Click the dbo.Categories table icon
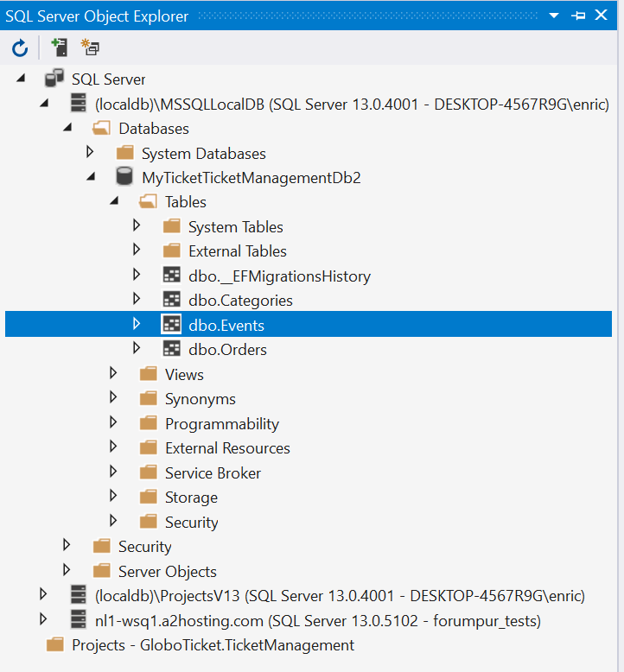The height and width of the screenshot is (672, 624). pos(171,300)
